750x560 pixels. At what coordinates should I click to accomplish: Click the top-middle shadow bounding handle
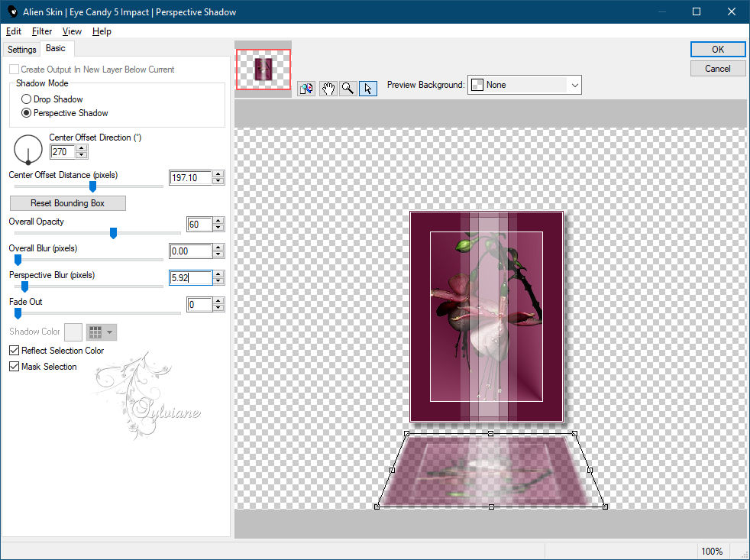point(491,433)
